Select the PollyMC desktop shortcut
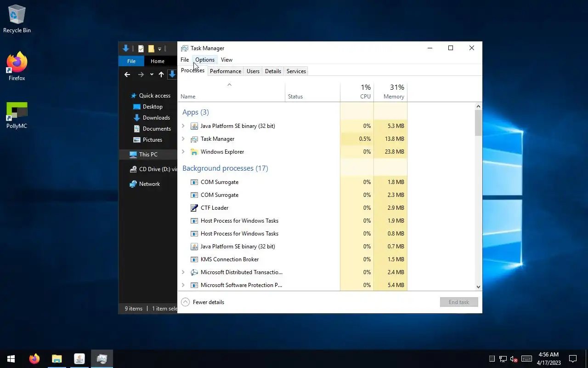The image size is (588, 368). pyautogui.click(x=17, y=115)
